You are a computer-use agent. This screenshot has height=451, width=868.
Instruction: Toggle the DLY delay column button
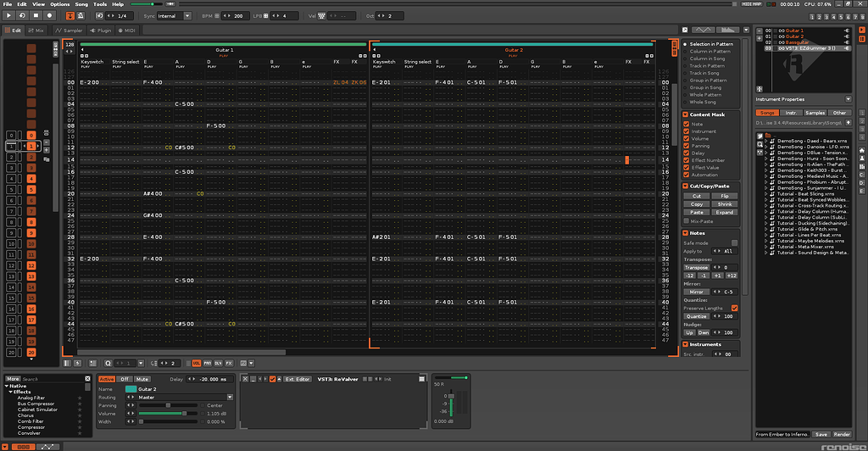[218, 364]
